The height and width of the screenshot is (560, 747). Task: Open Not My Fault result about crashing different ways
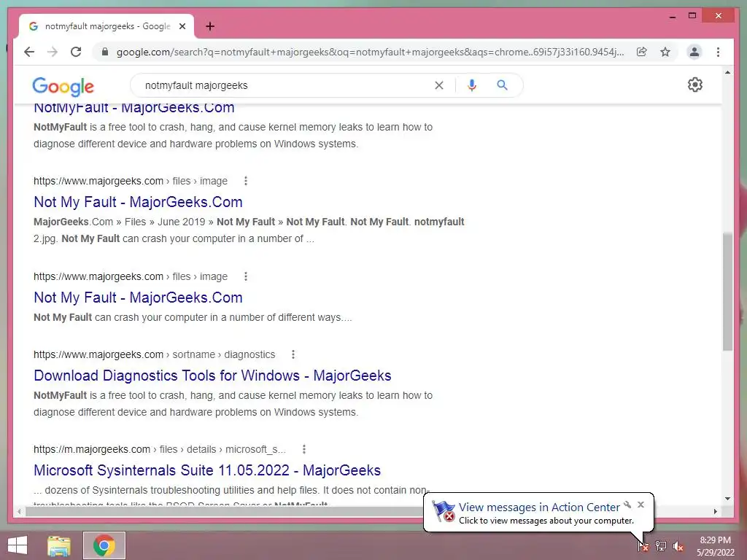coord(138,297)
